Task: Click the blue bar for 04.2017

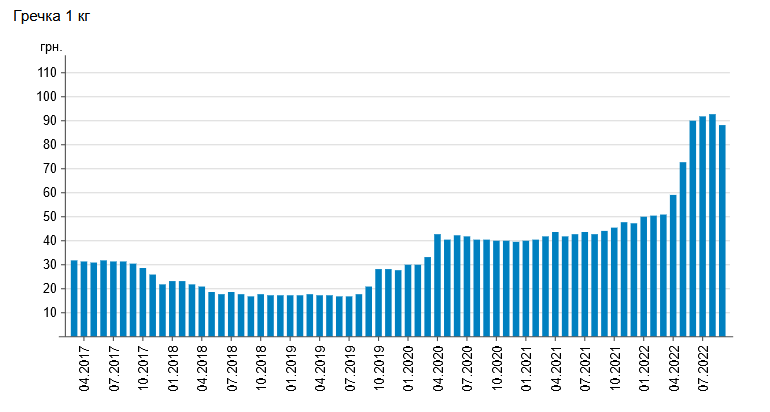Action: [x=84, y=299]
